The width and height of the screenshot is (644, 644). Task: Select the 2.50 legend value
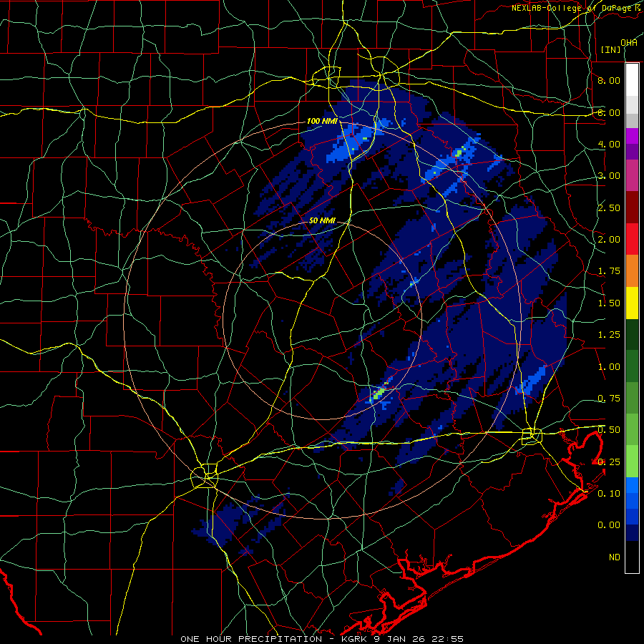609,208
